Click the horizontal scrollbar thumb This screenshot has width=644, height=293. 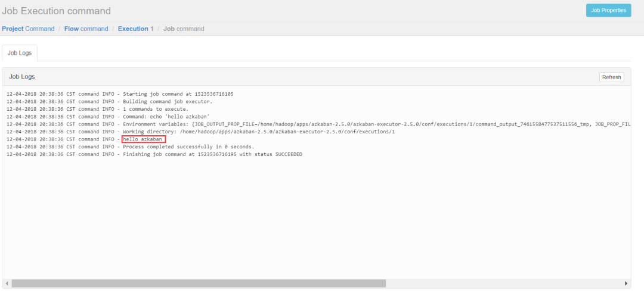point(199,283)
